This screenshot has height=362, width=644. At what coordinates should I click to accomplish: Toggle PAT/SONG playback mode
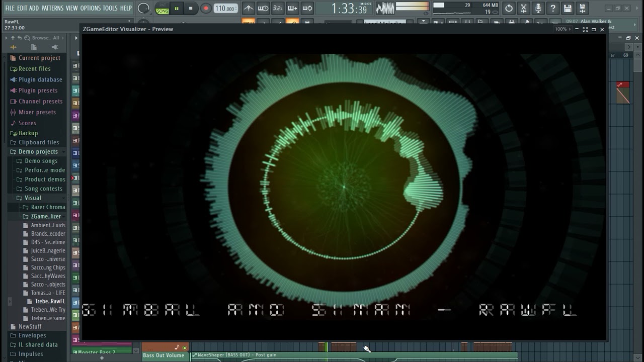pos(162,8)
